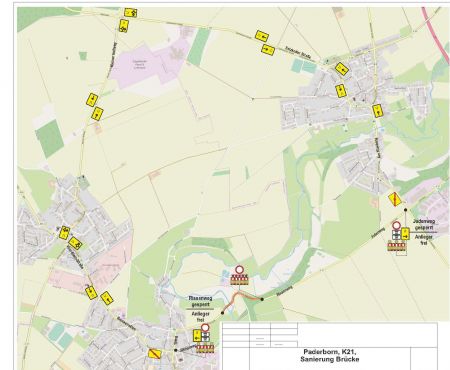The height and width of the screenshot is (370, 450).
Task: Select the red-white barrier below the Jadenweg closure signs
Action: click(396, 247)
